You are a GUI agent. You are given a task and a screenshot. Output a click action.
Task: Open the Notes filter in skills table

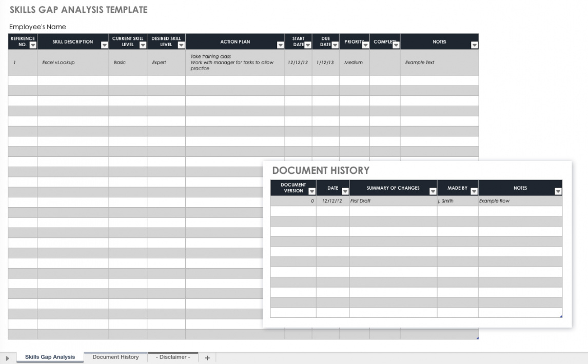click(x=474, y=45)
